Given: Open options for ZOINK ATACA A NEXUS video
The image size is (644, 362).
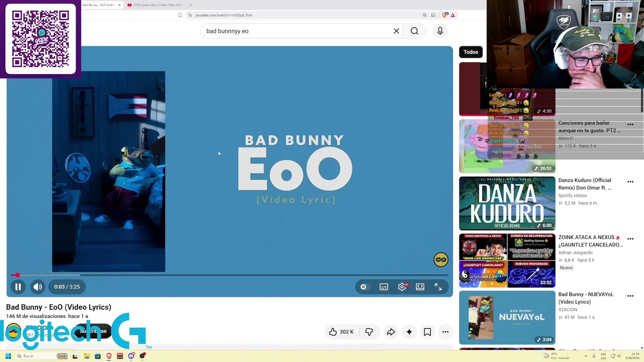Looking at the screenshot, I should pyautogui.click(x=630, y=239).
